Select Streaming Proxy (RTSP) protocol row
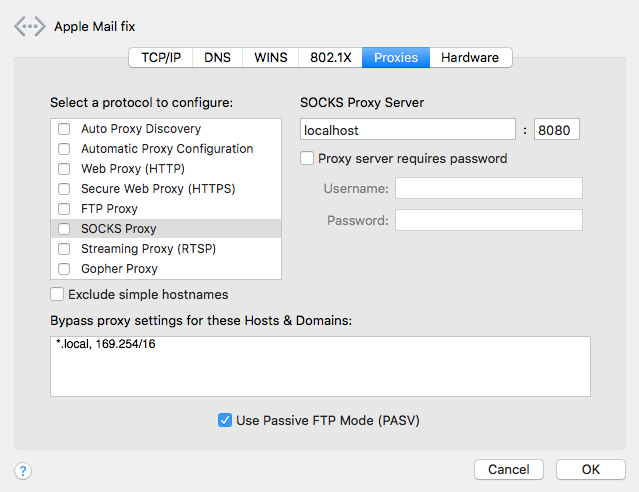639x492 pixels. [148, 249]
